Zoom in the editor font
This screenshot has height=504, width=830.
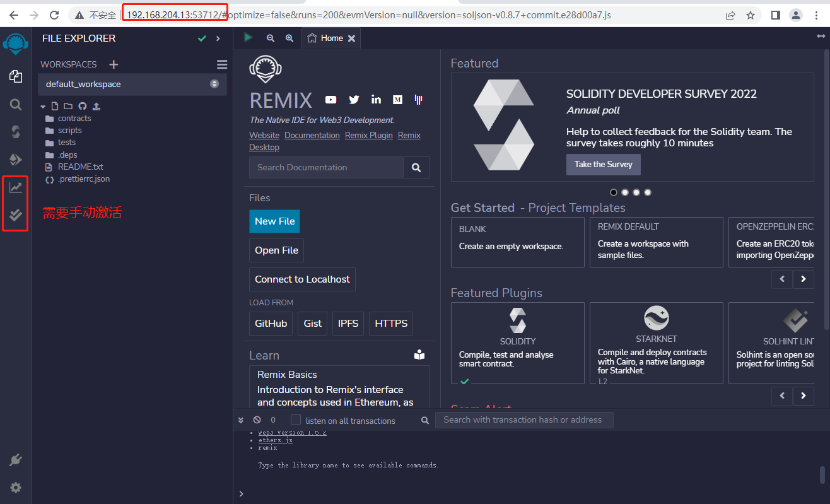click(x=289, y=38)
